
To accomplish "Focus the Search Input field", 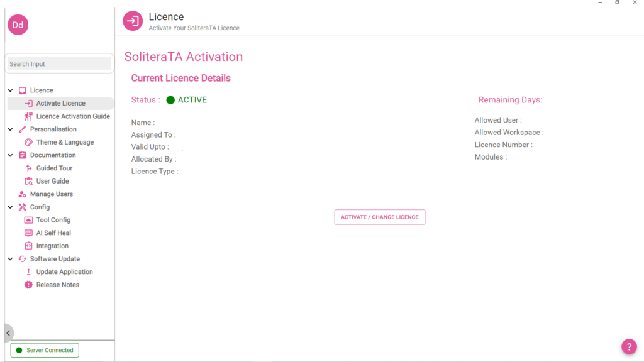I will [x=60, y=64].
